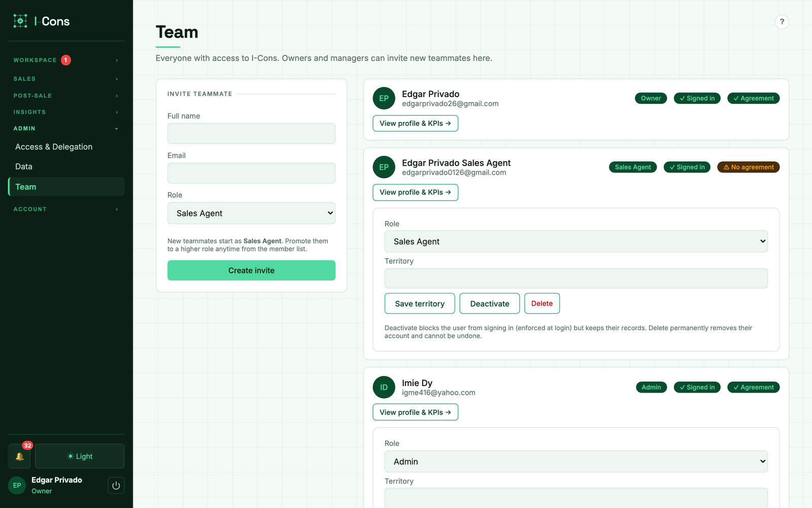Click Edgar Privado's EP avatar in sidebar
The height and width of the screenshot is (508, 812).
(17, 485)
